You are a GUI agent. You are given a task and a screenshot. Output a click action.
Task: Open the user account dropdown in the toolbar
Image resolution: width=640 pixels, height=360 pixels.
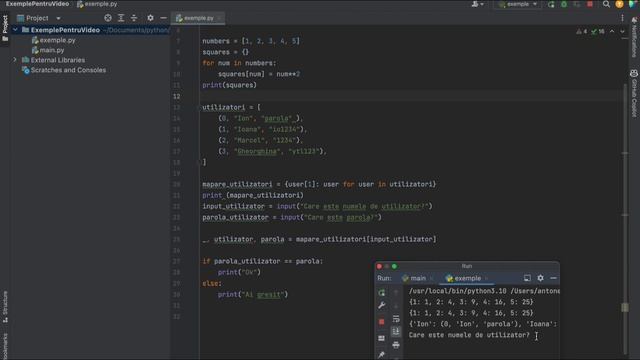click(x=477, y=4)
